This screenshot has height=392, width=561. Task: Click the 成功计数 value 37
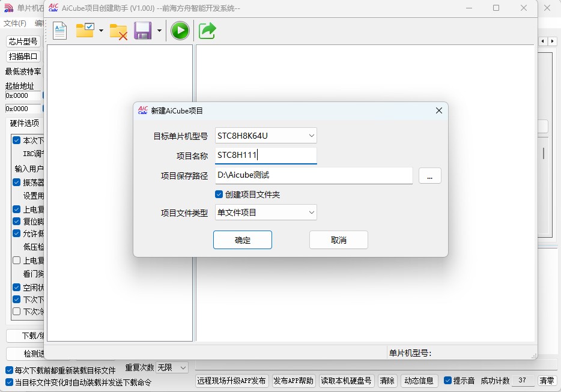pos(523,381)
